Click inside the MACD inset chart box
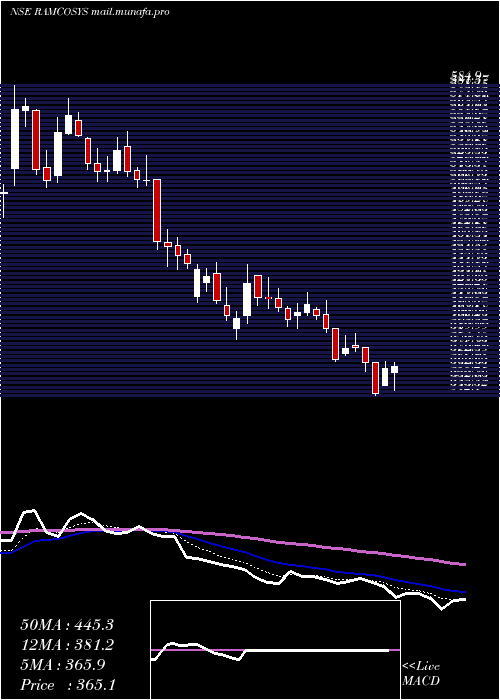 pos(275,650)
